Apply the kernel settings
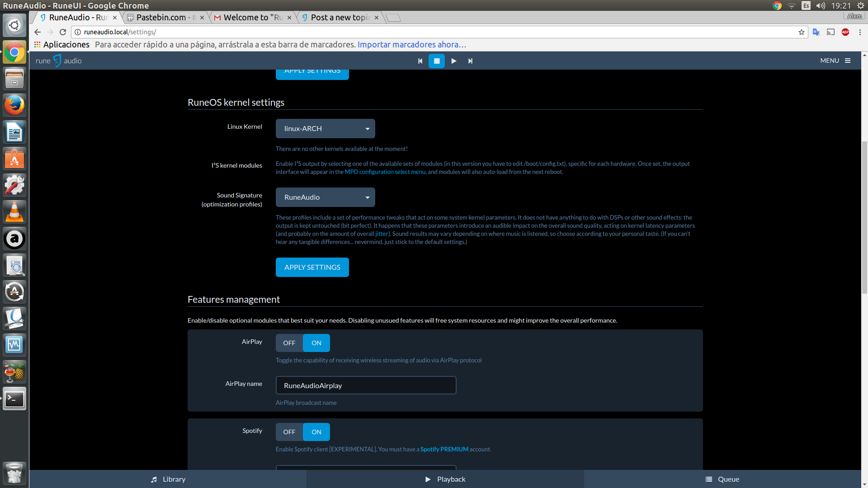 point(312,267)
